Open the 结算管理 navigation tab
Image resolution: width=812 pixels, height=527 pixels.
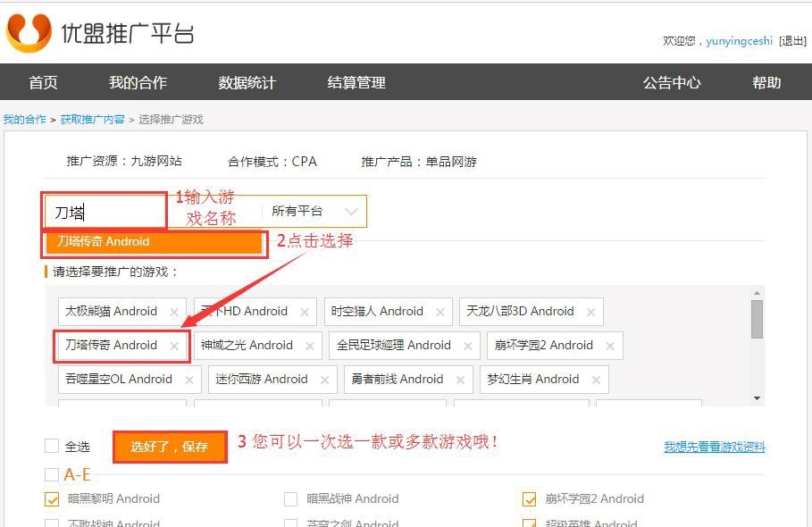point(356,82)
